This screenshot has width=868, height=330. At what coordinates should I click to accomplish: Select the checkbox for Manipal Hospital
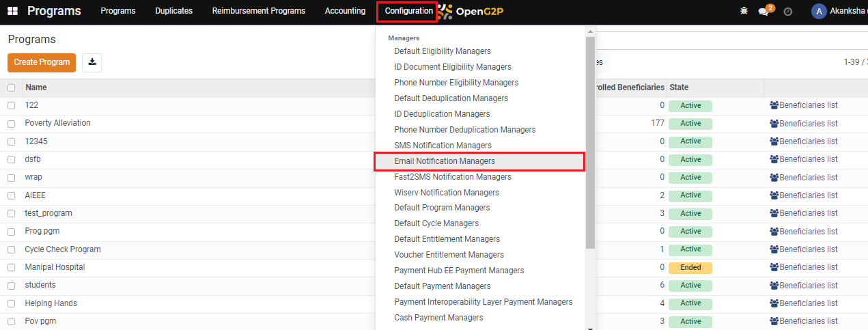tap(11, 267)
